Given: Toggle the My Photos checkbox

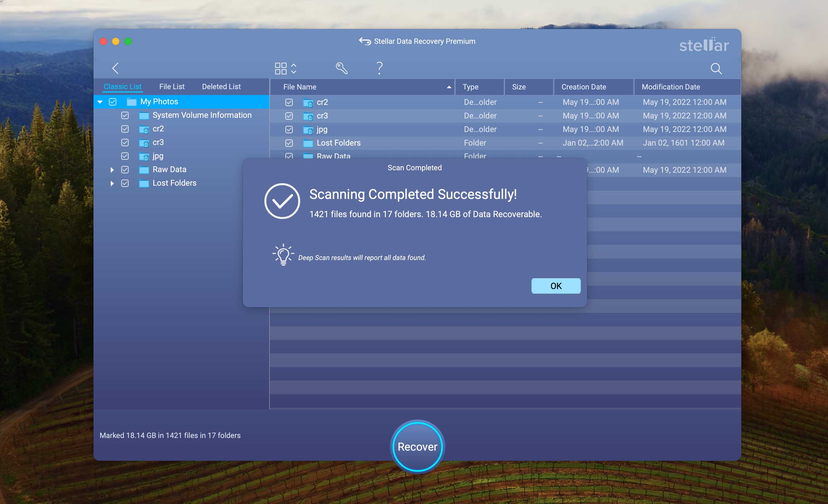Looking at the screenshot, I should [x=113, y=101].
